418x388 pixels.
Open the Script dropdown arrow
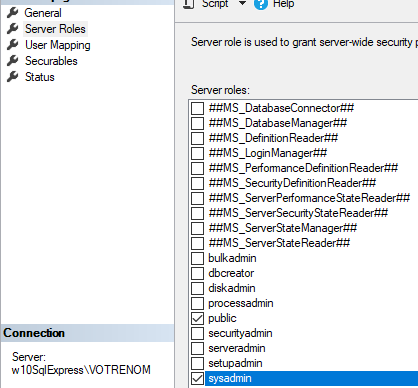(x=242, y=3)
